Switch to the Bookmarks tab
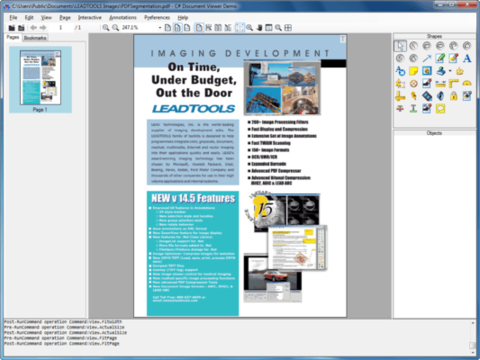 (x=35, y=38)
